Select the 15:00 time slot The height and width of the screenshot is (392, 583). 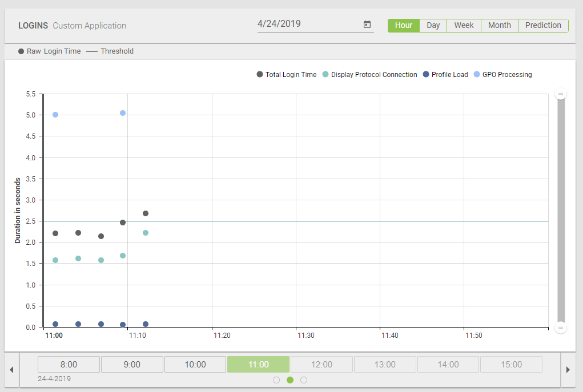511,364
